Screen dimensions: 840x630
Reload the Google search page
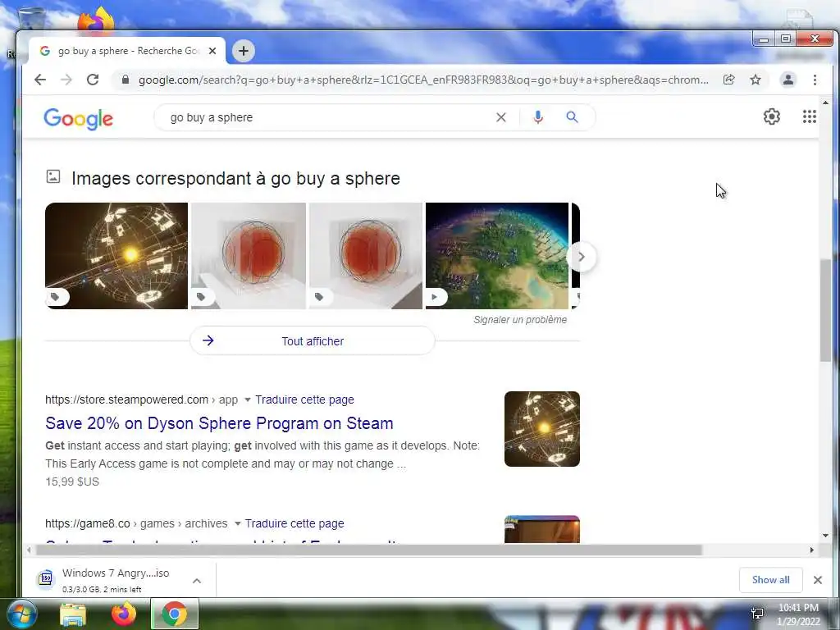(x=93, y=80)
